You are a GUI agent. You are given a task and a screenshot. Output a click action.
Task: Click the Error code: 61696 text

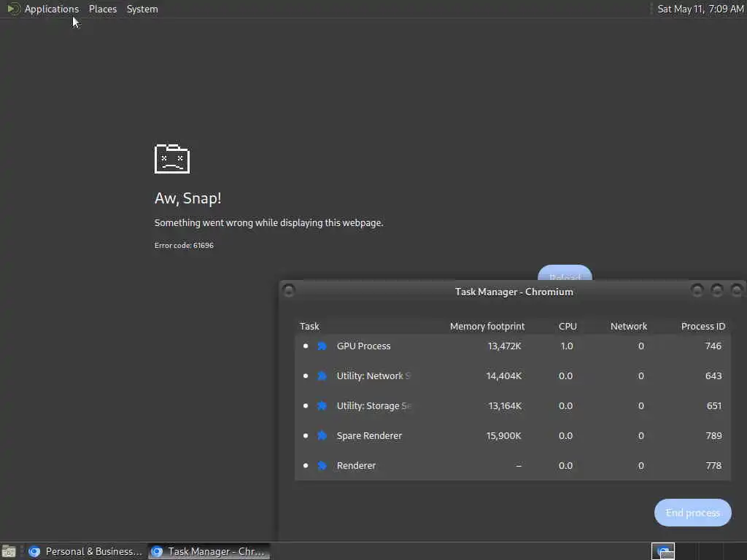pyautogui.click(x=184, y=245)
